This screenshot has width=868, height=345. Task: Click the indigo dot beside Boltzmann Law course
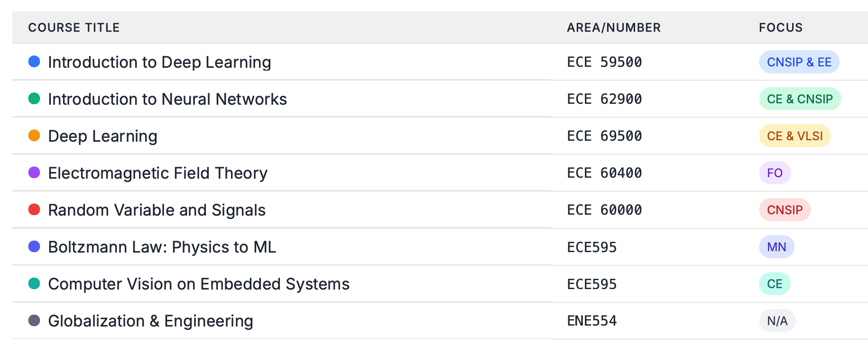coord(34,246)
